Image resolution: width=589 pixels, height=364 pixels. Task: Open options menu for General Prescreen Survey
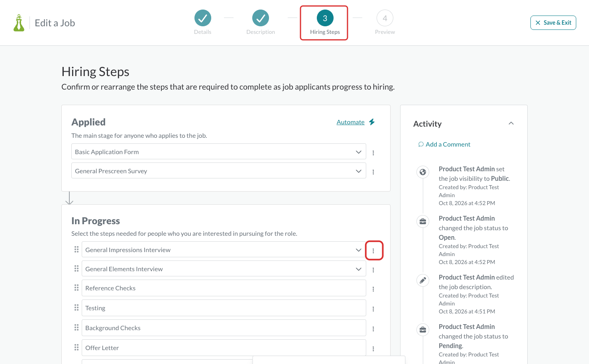click(x=373, y=172)
